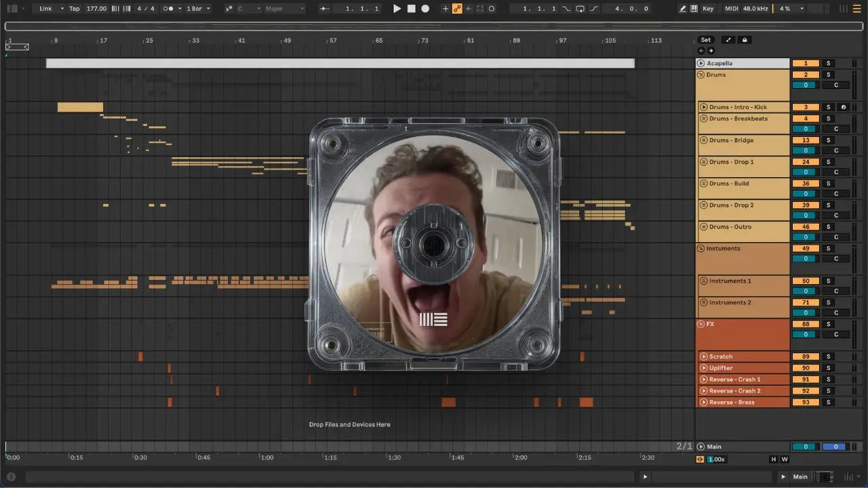Click the Arrangement Record button
This screenshot has height=488, width=868.
coord(425,9)
